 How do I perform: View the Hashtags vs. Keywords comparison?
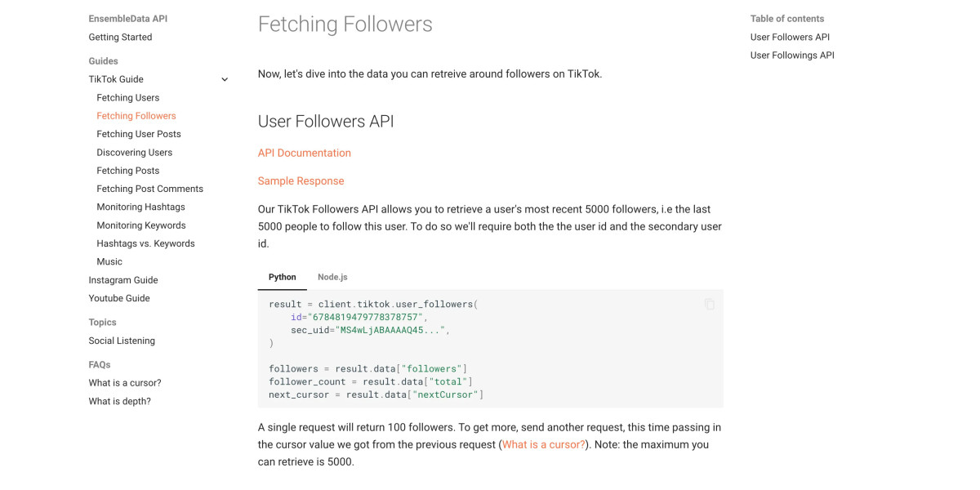click(x=146, y=243)
